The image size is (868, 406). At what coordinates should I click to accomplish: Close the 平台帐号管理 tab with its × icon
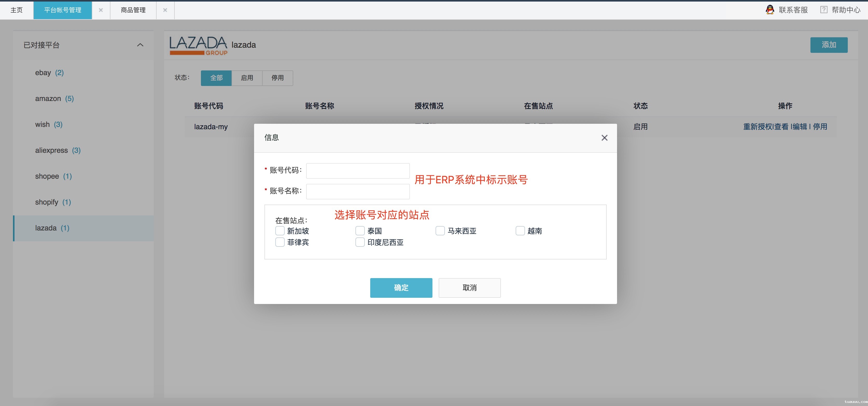tap(101, 10)
